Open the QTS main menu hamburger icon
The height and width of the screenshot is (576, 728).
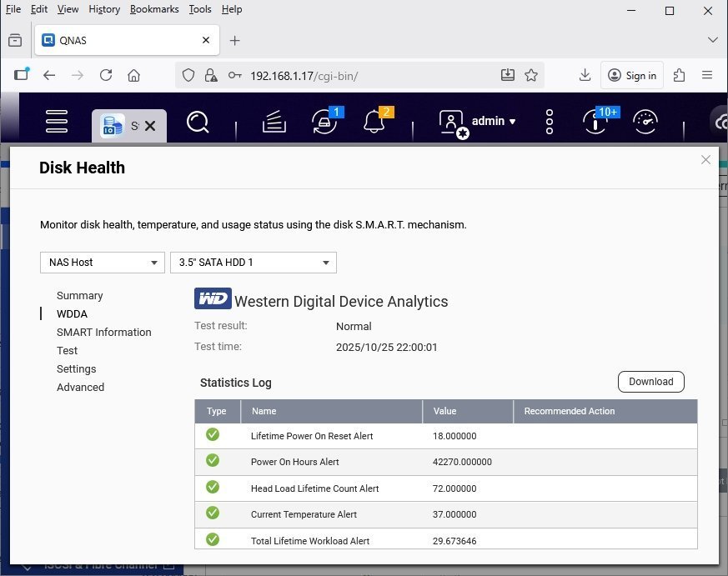57,122
